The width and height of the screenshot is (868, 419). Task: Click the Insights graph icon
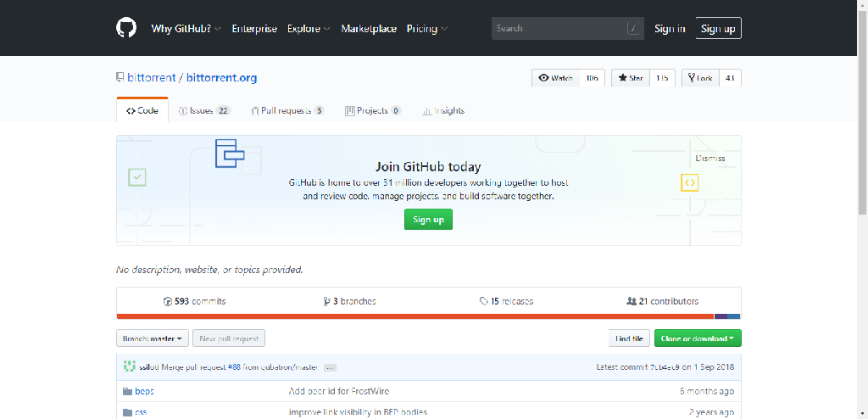(426, 111)
